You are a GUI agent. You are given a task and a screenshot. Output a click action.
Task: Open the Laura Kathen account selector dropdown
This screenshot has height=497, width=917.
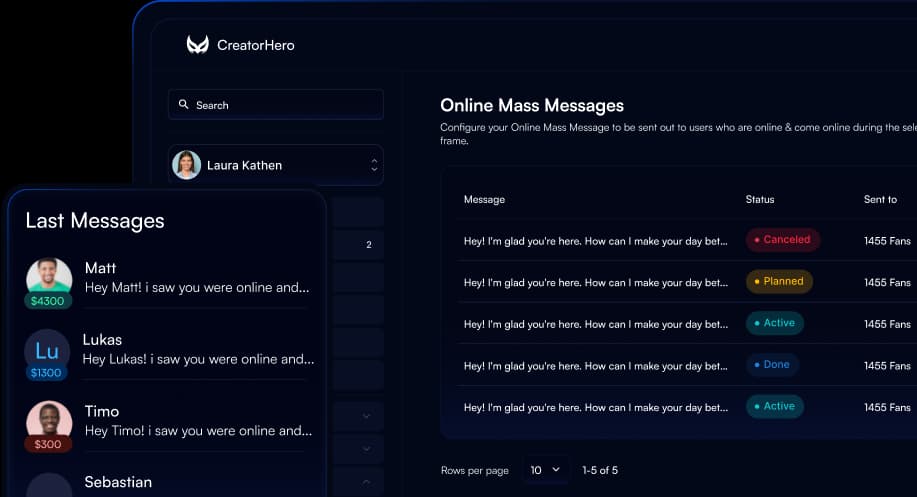tap(374, 165)
